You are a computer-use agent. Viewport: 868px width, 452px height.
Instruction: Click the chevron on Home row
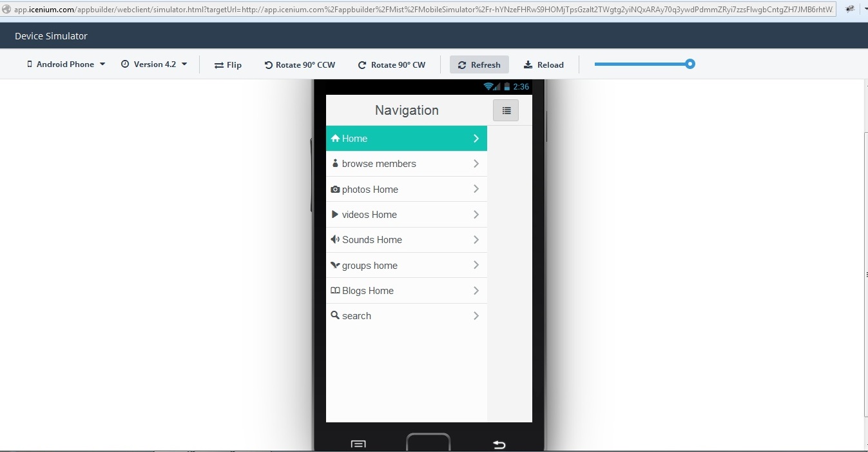[x=476, y=139]
